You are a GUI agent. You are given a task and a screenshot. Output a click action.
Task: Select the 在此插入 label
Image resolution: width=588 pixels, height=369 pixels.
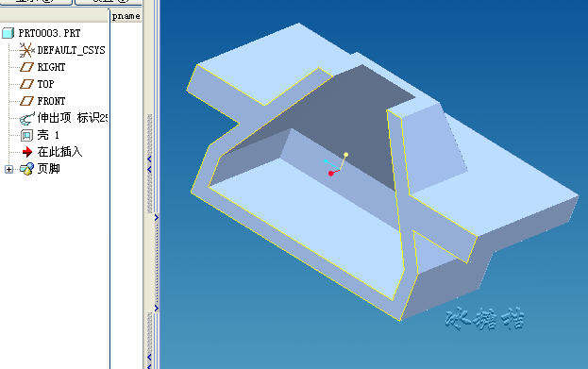(x=59, y=152)
